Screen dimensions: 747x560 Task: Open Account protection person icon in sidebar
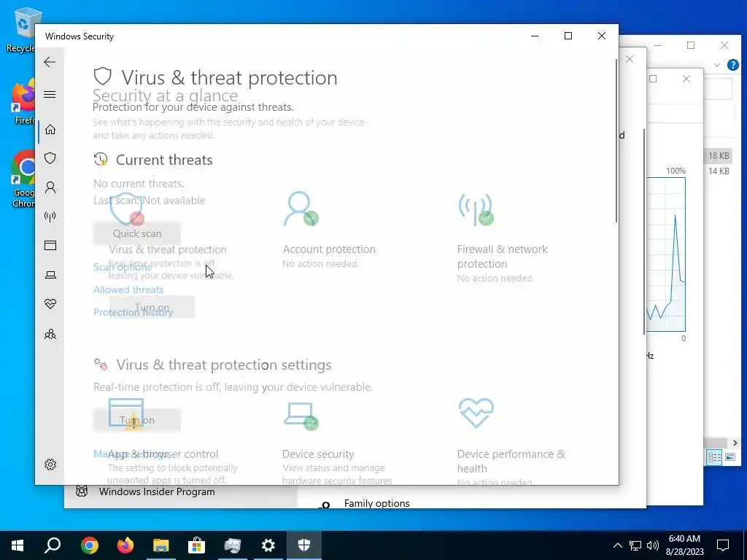click(x=50, y=187)
